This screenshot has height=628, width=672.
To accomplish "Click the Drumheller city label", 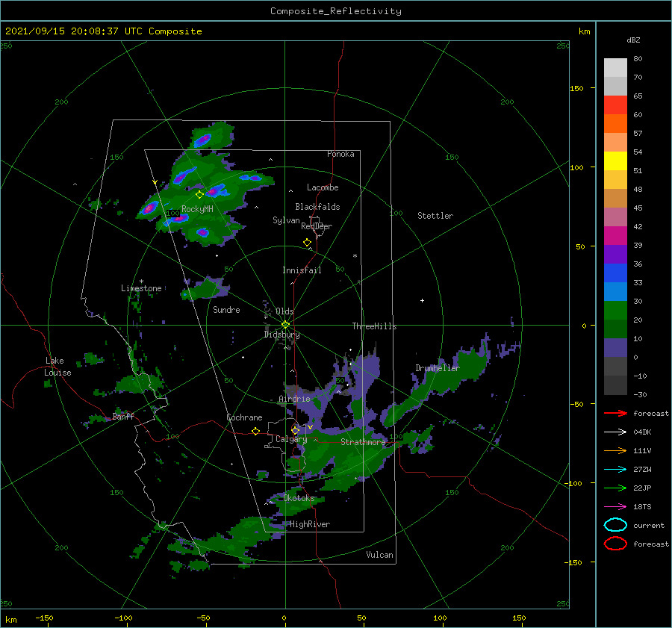I will click(x=437, y=368).
